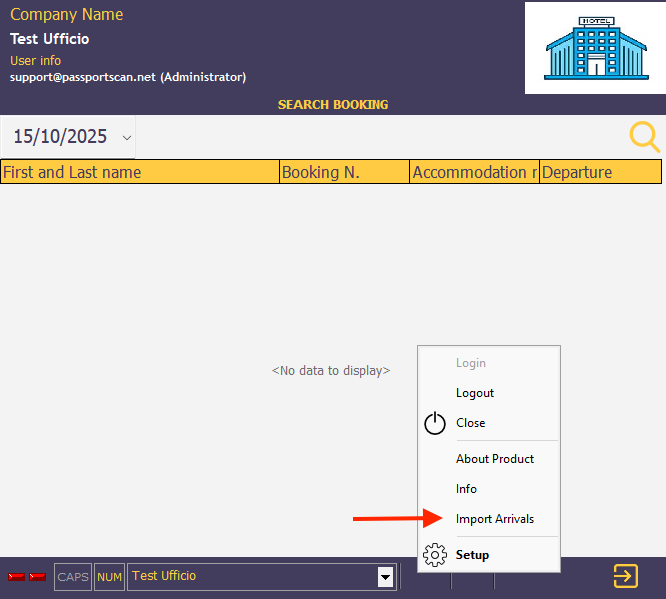
Task: Expand the date picker dropdown arrow
Action: tap(126, 137)
